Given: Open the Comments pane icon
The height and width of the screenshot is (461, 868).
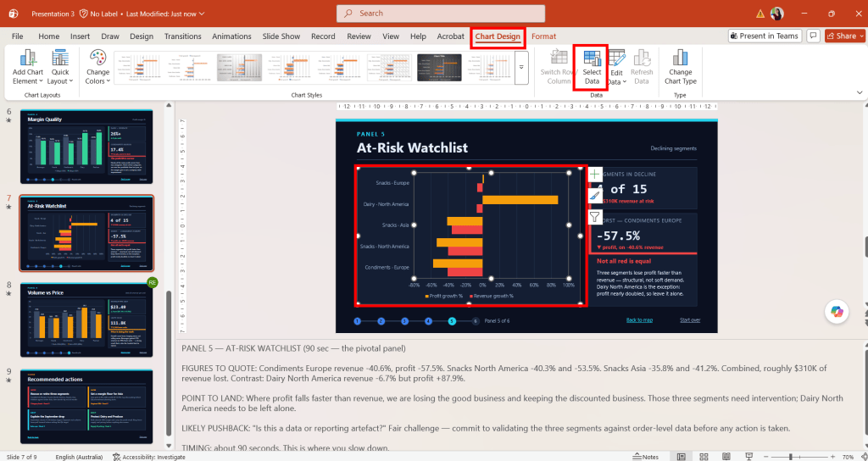Looking at the screenshot, I should 813,36.
